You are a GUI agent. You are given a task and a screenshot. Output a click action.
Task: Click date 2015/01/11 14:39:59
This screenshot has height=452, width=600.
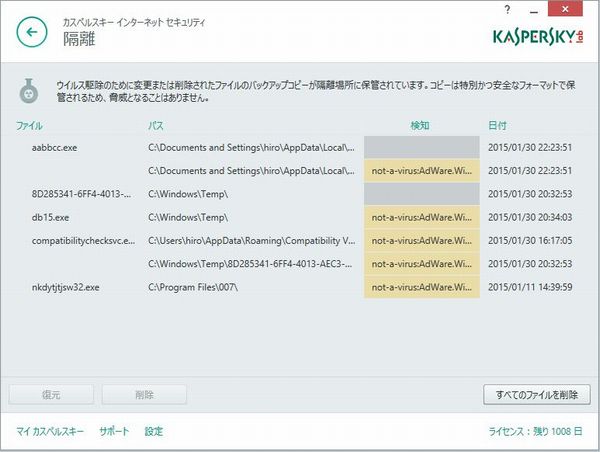click(530, 287)
